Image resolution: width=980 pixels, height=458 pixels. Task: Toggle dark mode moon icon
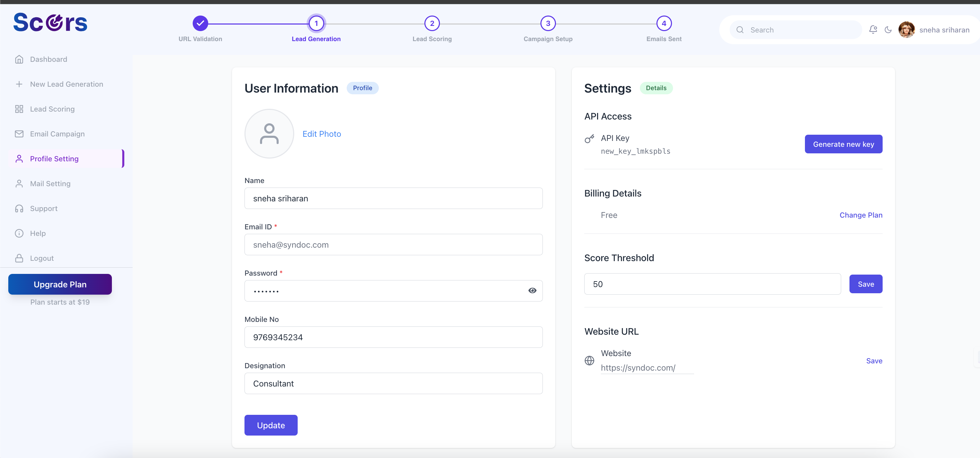888,30
